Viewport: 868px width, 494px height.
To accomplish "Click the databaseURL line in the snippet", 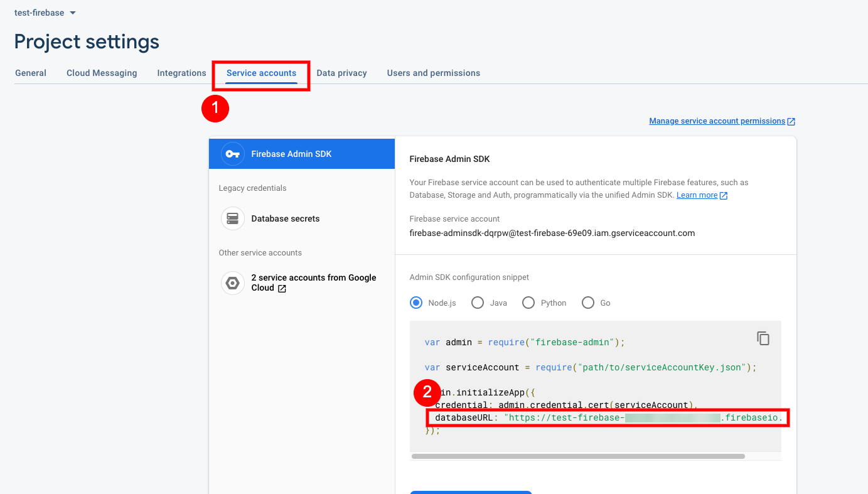I will coord(609,417).
